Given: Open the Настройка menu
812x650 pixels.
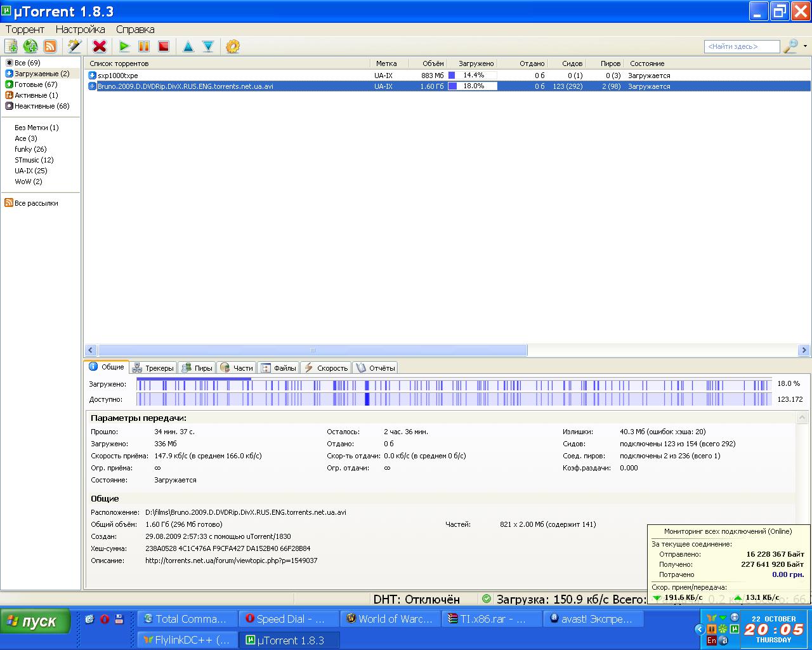Looking at the screenshot, I should [x=80, y=29].
